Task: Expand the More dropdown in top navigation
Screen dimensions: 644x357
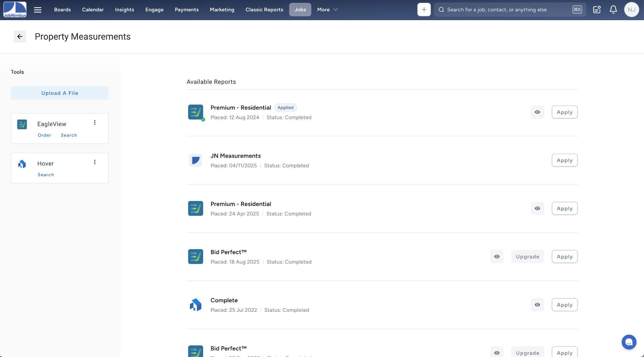Action: pyautogui.click(x=327, y=10)
